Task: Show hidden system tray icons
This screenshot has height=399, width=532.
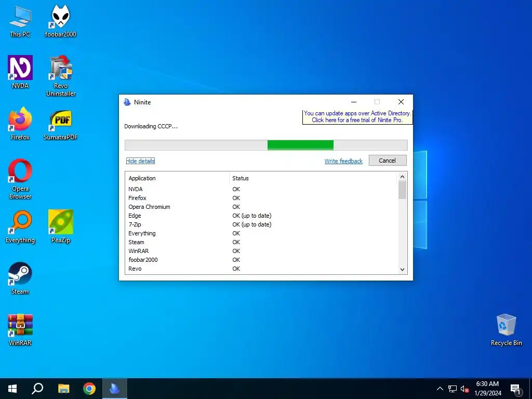Action: (440, 389)
